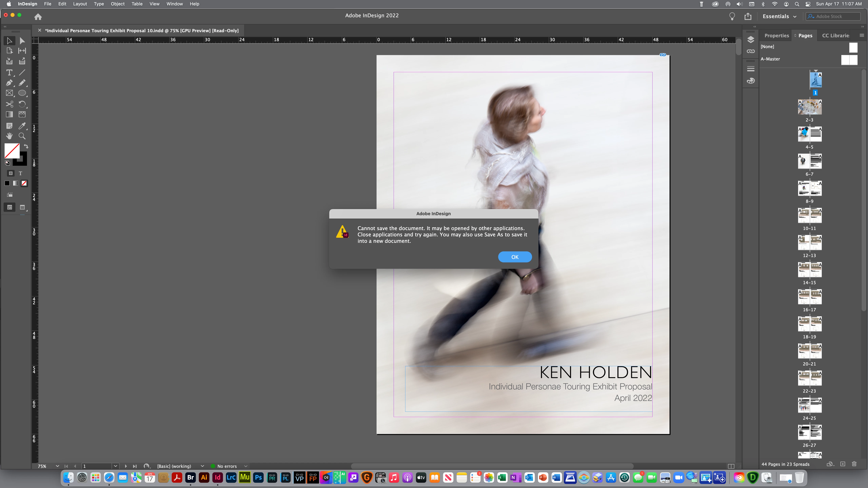The width and height of the screenshot is (868, 488).
Task: Select the Gradient Swatch tool
Action: (x=9, y=115)
